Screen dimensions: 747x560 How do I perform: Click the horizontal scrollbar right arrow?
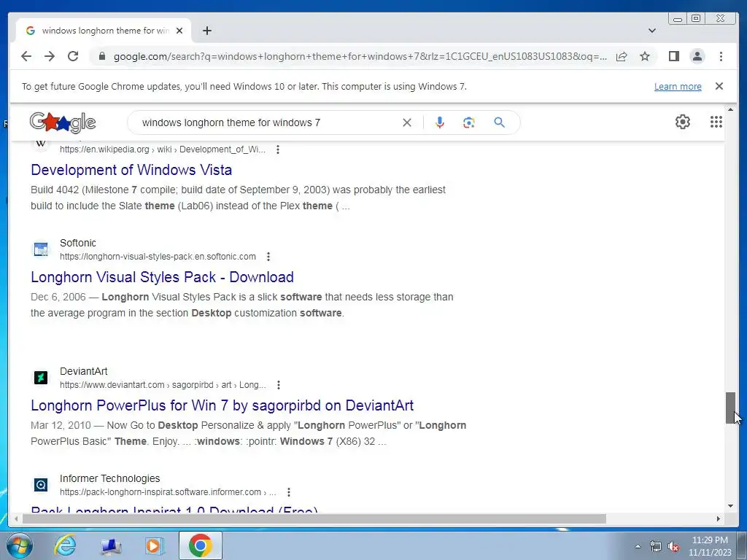[719, 518]
